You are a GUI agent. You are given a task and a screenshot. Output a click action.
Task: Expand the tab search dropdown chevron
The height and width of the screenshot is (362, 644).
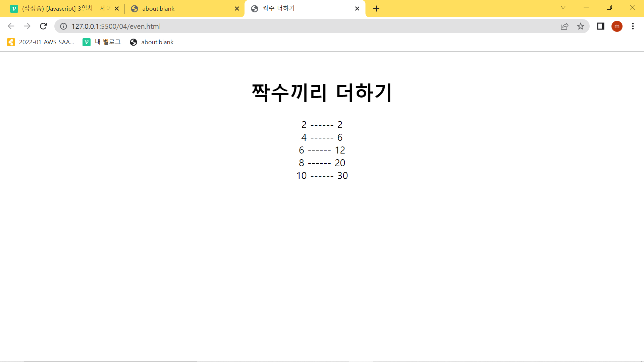point(563,7)
